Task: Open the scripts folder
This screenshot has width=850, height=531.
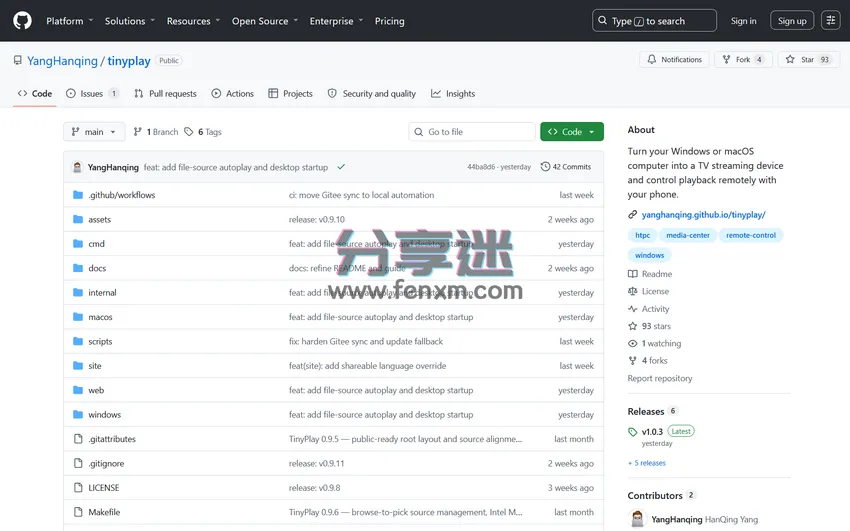Action: pos(100,341)
